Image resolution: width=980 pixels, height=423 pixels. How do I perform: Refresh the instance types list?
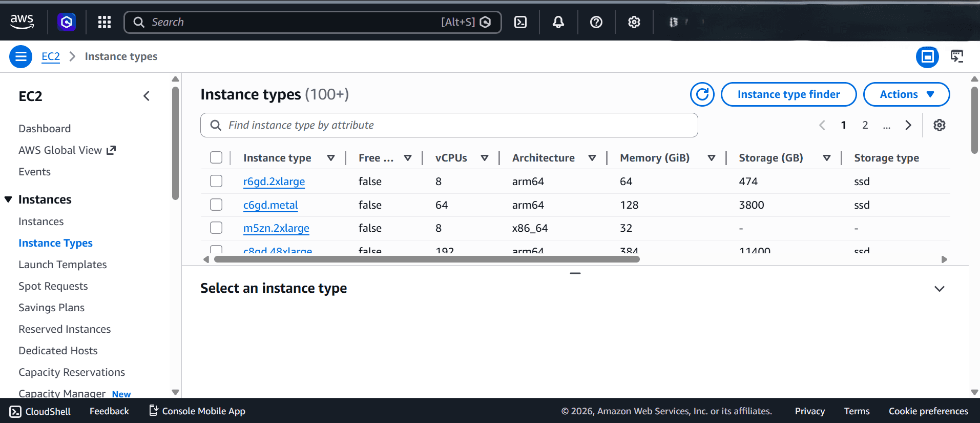point(702,94)
